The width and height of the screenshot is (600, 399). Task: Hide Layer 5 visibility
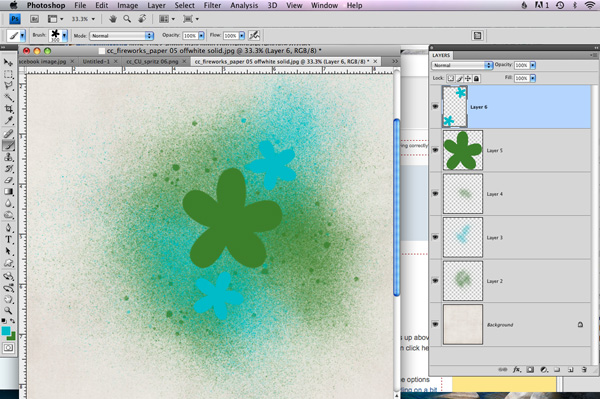(435, 150)
